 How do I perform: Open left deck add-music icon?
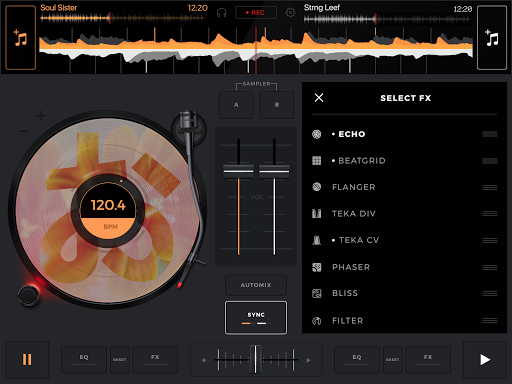point(20,37)
